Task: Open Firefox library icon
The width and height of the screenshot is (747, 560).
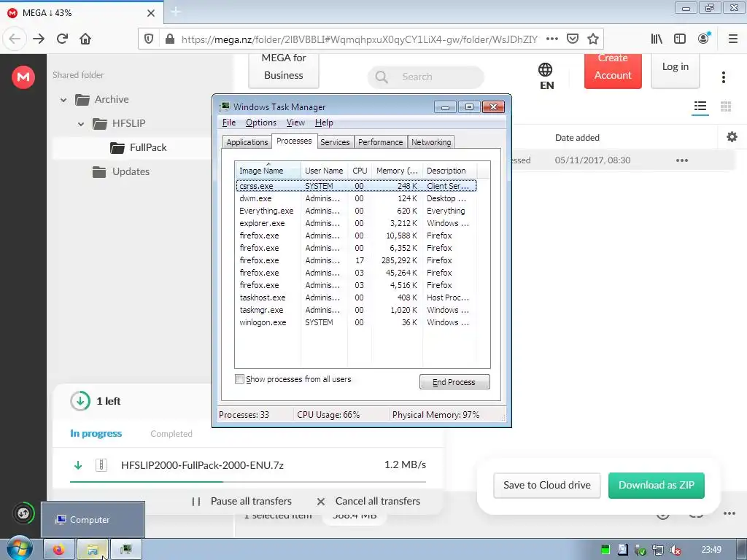Action: click(x=657, y=39)
